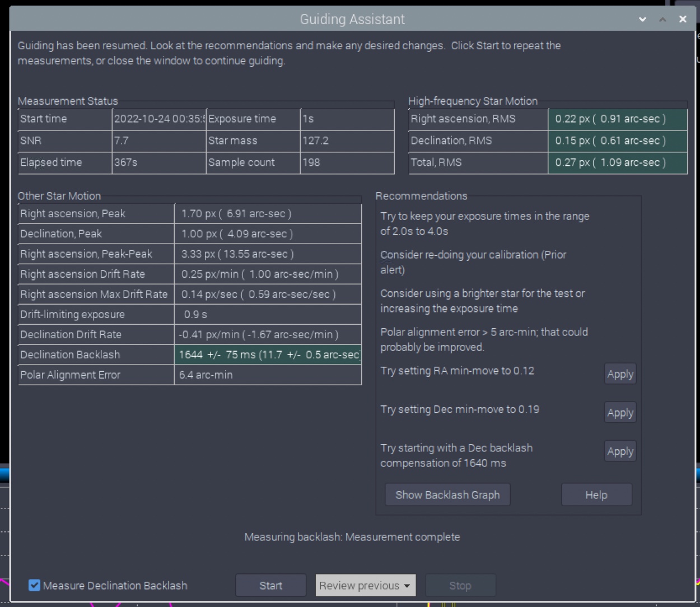Apply the Dec backlash compensation 1640 ms
This screenshot has height=607, width=700.
pyautogui.click(x=620, y=451)
